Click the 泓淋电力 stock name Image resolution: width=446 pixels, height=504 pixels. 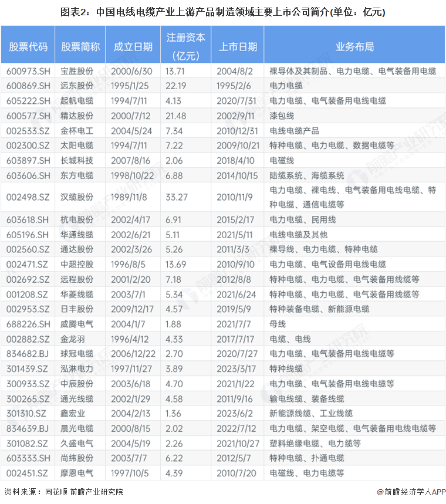(77, 368)
